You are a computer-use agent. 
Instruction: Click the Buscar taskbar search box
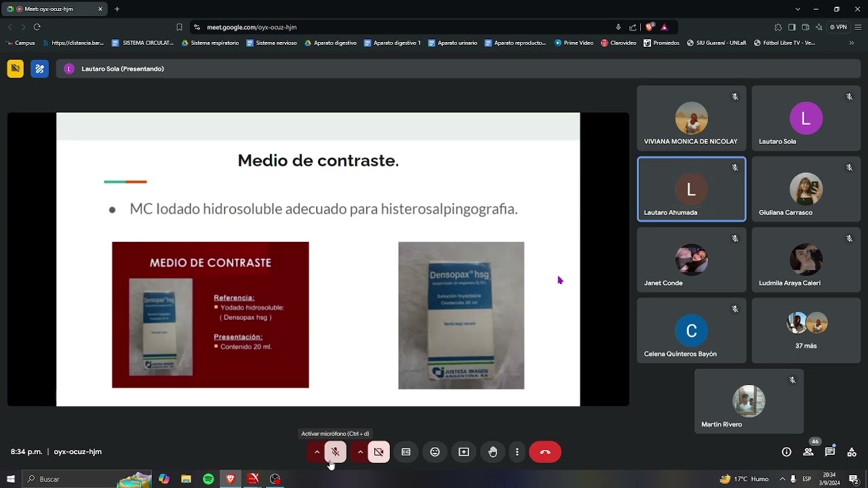pyautogui.click(x=87, y=479)
